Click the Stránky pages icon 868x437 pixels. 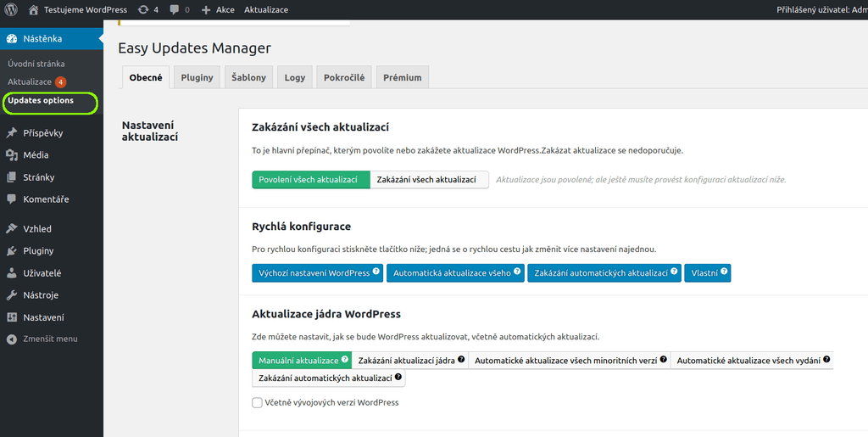click(x=12, y=177)
